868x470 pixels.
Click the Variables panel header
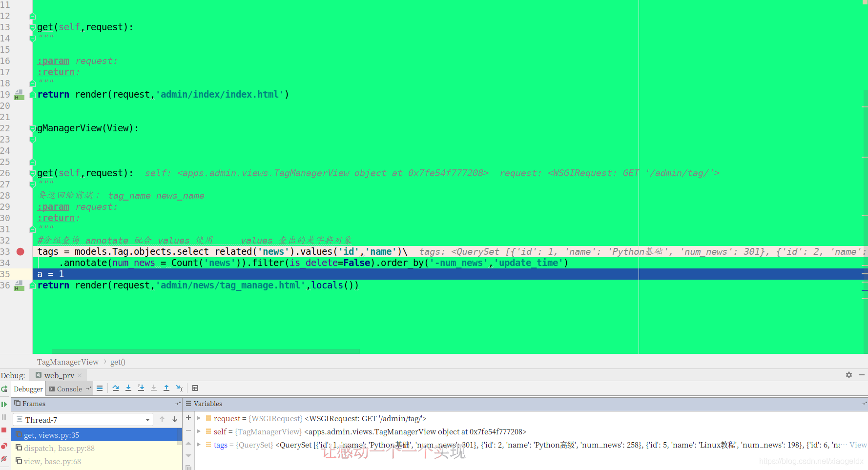point(526,404)
